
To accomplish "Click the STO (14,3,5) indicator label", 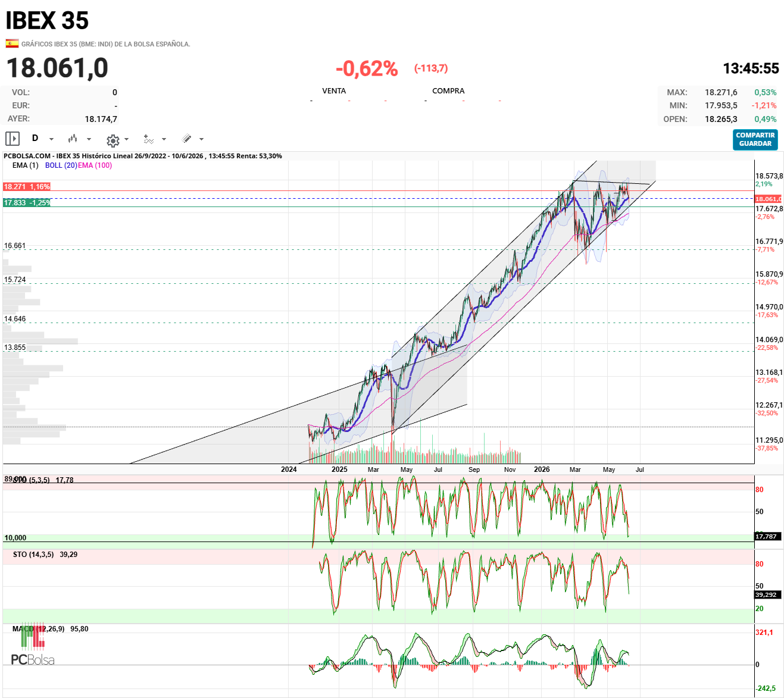I will click(33, 555).
